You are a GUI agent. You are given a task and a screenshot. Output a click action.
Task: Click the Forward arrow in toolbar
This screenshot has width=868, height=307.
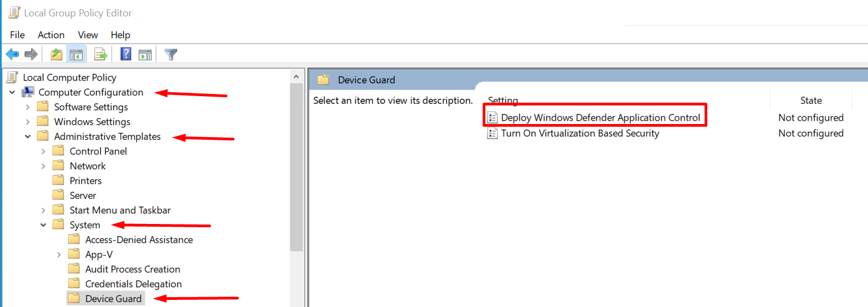[31, 54]
